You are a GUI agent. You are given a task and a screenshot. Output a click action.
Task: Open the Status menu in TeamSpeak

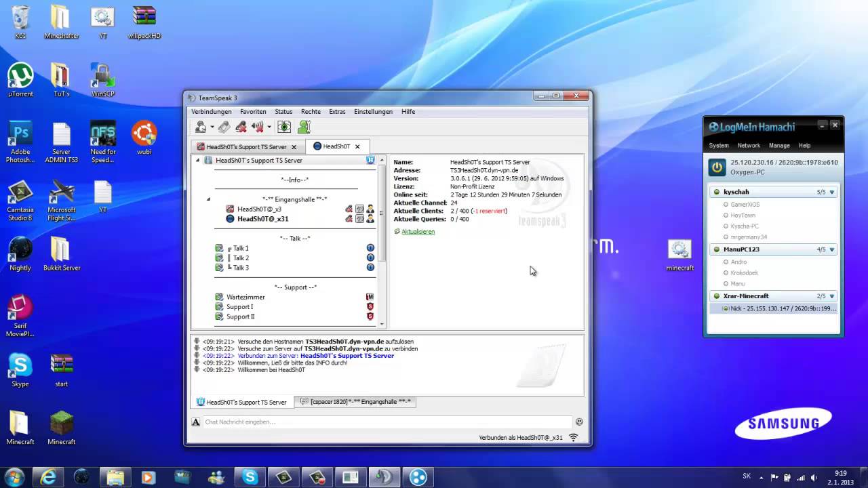[x=283, y=111]
